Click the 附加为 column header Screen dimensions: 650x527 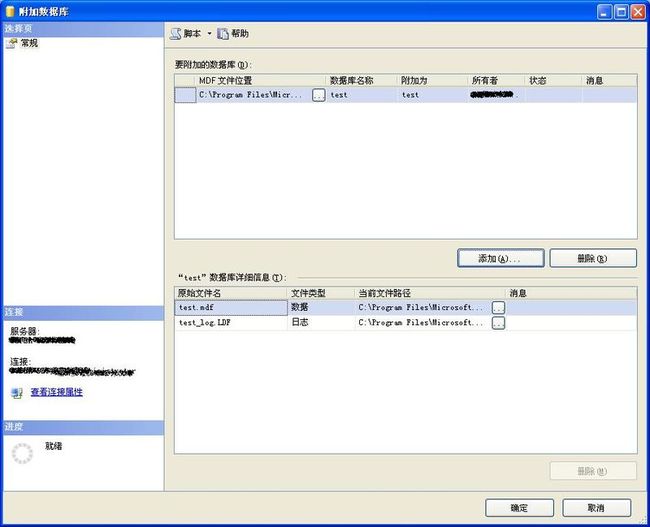(432, 80)
